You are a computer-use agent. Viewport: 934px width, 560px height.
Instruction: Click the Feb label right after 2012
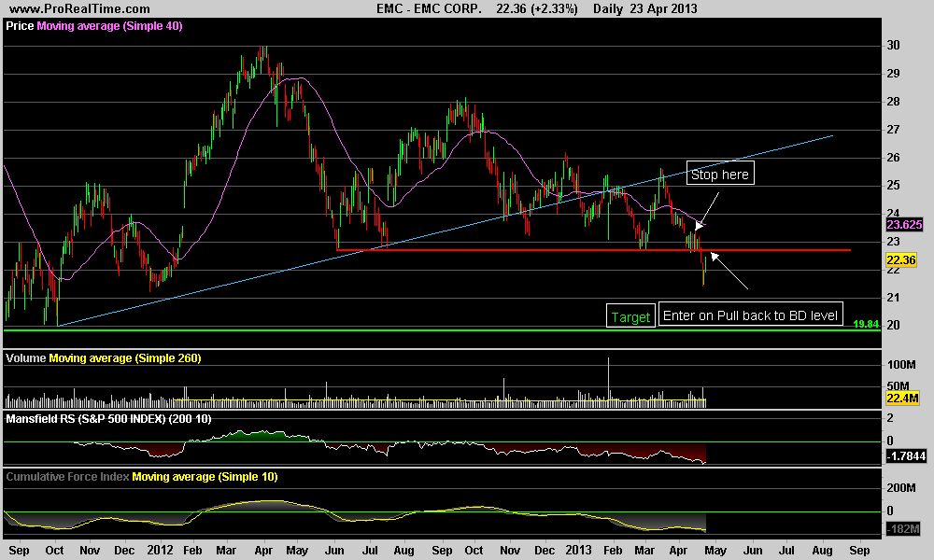(x=192, y=551)
